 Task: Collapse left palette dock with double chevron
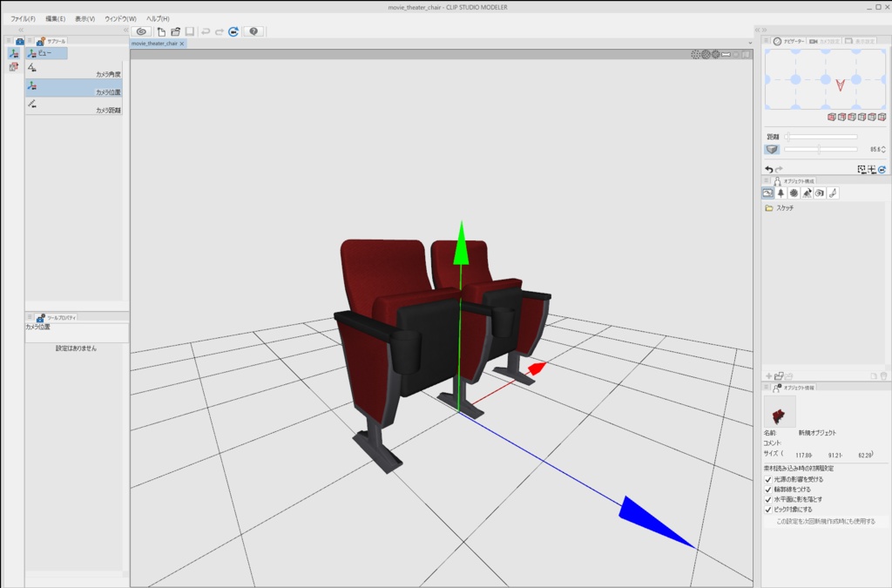click(21, 30)
